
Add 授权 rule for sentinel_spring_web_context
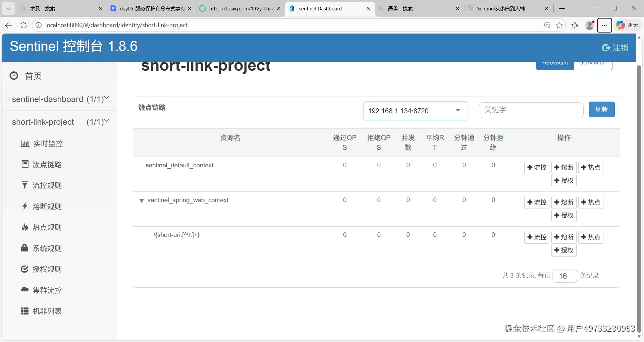[564, 215]
